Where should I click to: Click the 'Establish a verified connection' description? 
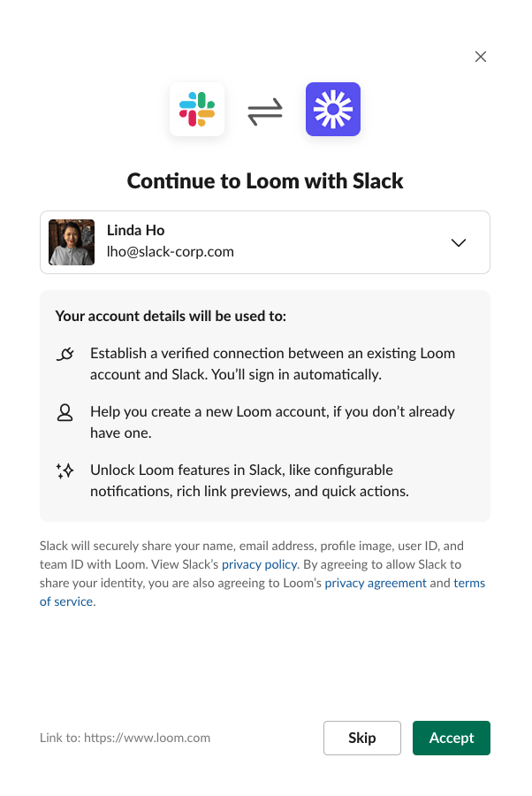coord(272,364)
